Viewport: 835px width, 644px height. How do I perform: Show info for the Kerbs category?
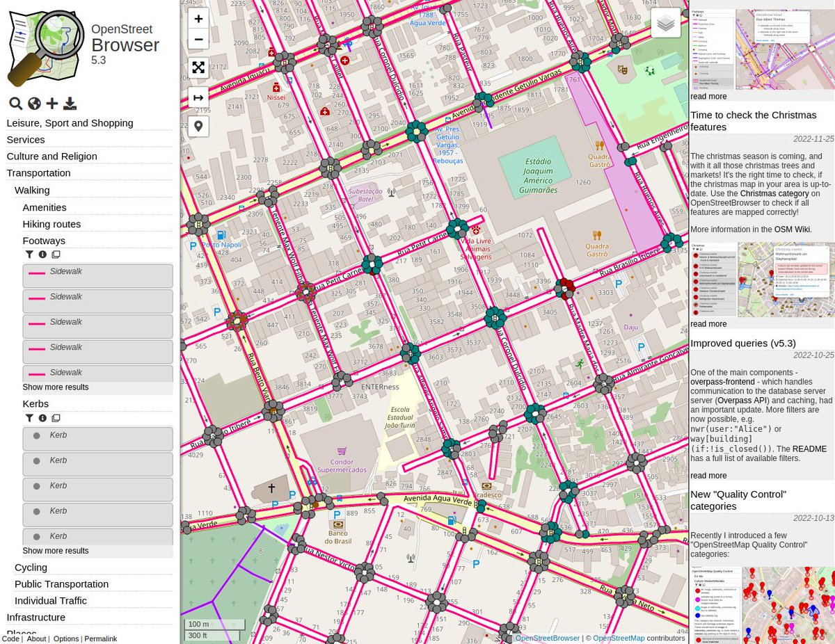(42, 418)
